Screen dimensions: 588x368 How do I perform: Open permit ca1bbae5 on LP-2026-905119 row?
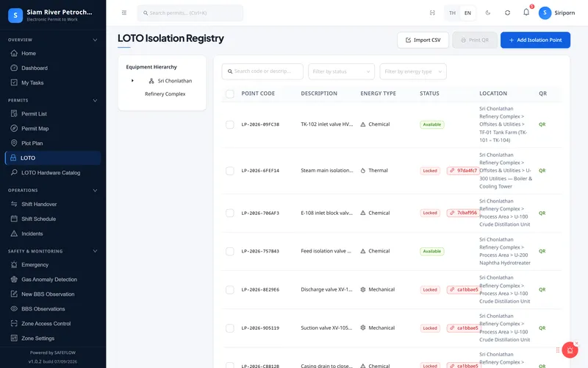coord(464,328)
